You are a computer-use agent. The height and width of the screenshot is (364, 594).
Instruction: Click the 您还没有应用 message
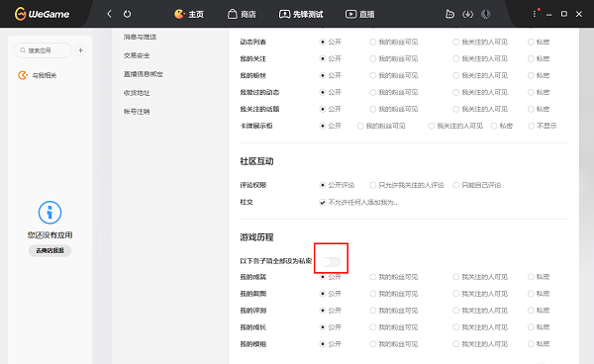pyautogui.click(x=49, y=235)
